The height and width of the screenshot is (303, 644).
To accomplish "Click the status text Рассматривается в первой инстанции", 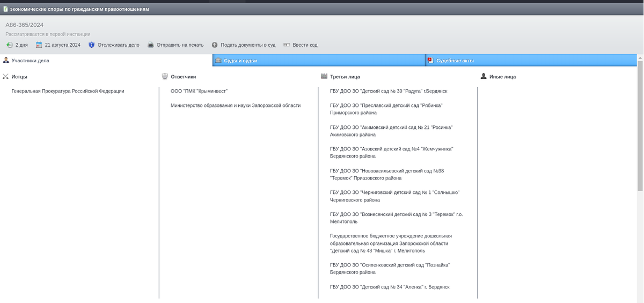I will point(48,34).
